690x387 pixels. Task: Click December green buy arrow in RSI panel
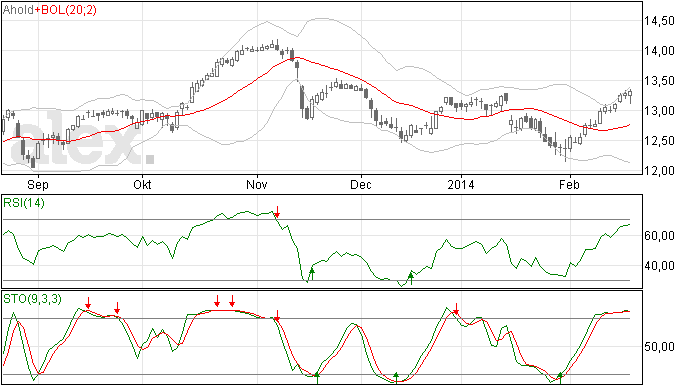click(x=411, y=278)
